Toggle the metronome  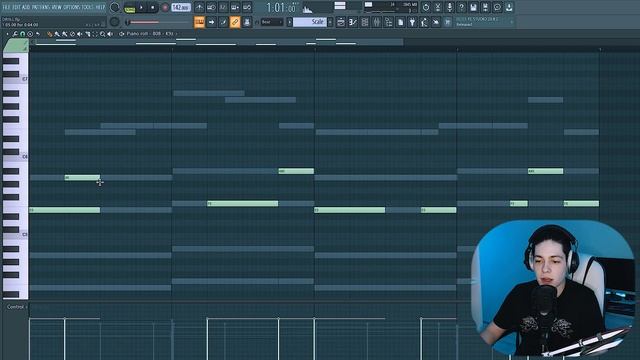pos(199,7)
